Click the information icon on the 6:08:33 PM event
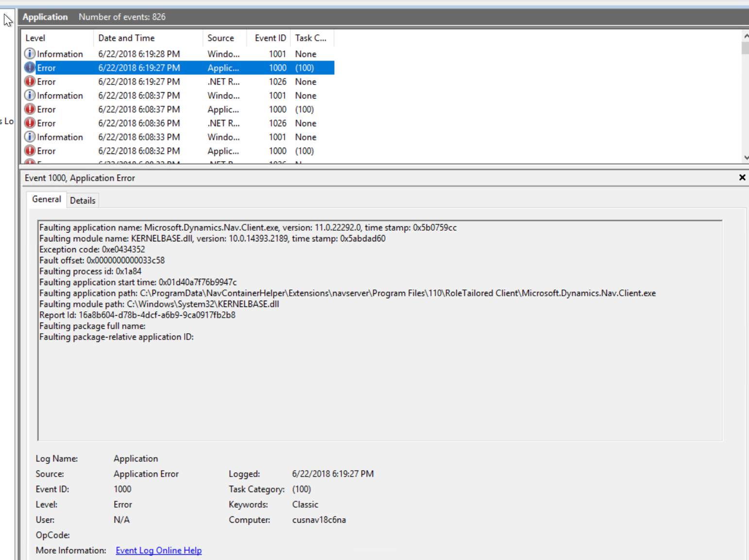The image size is (749, 560). click(30, 136)
